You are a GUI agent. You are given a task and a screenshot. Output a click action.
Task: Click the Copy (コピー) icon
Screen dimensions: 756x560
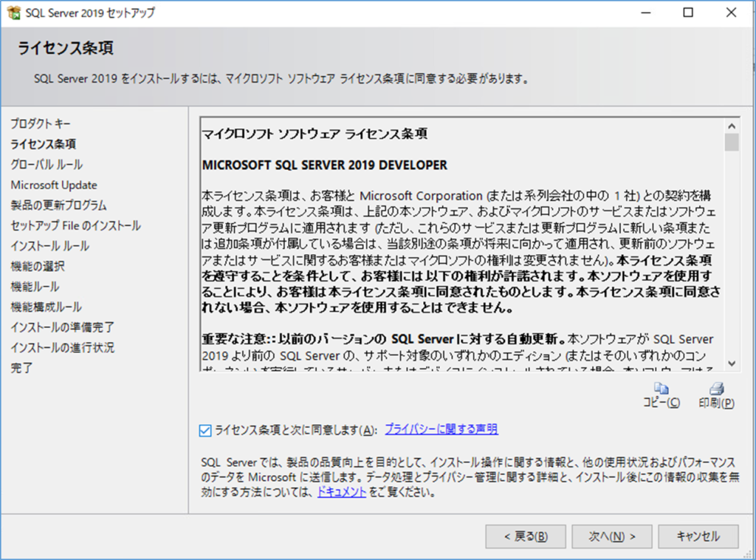(661, 389)
